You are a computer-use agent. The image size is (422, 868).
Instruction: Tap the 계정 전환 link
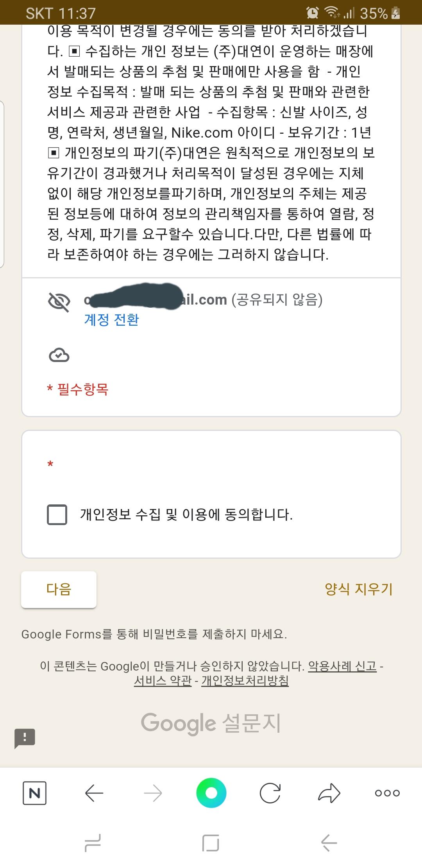click(111, 320)
